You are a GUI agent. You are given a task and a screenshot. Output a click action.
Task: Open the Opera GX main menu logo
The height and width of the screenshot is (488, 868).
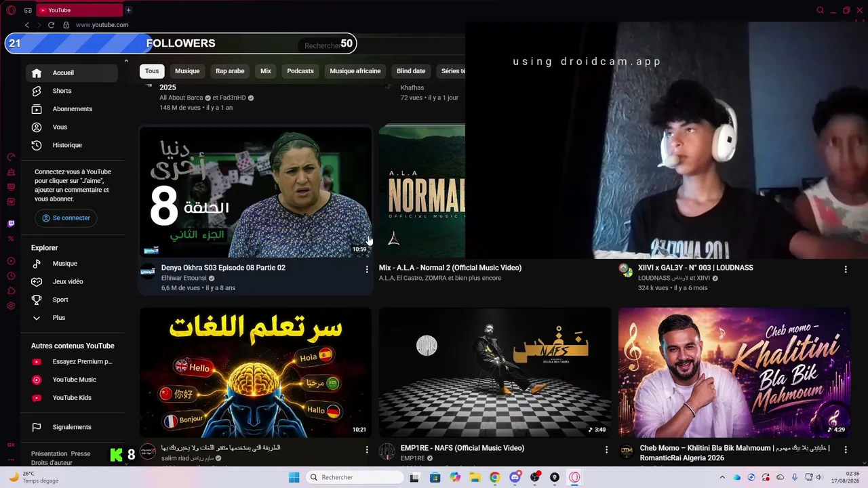(11, 10)
